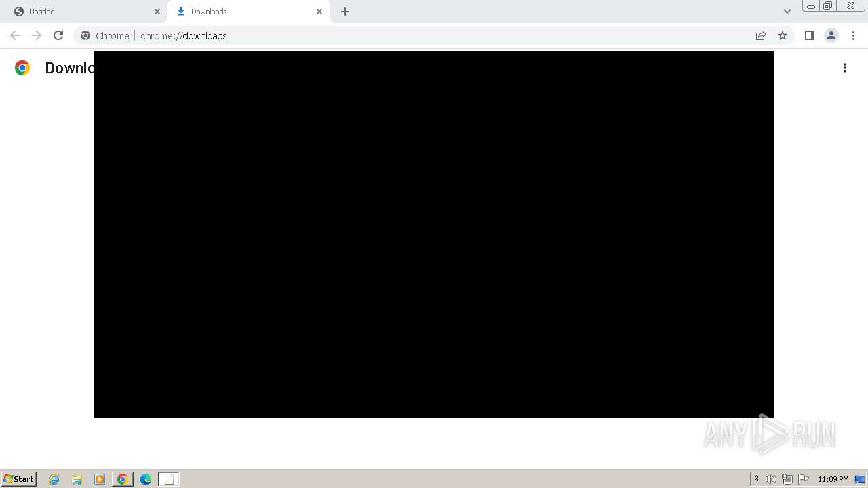Open the Chrome three-dot menu

pos(853,35)
